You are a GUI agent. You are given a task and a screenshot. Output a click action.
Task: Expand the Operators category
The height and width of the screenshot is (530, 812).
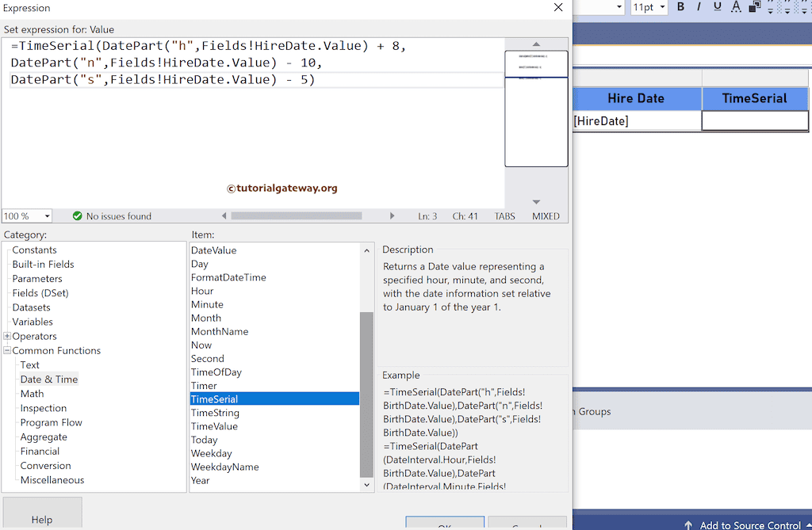[6, 336]
